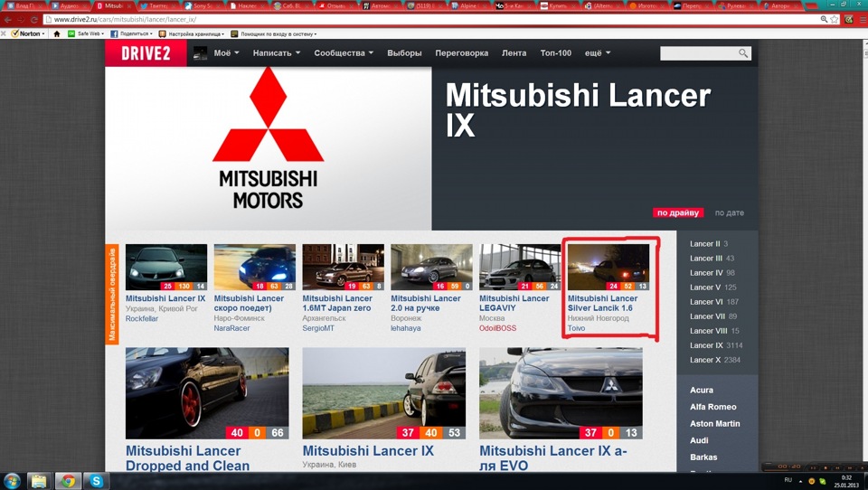Show hidden tray icons arrow
The image size is (868, 490).
click(800, 481)
